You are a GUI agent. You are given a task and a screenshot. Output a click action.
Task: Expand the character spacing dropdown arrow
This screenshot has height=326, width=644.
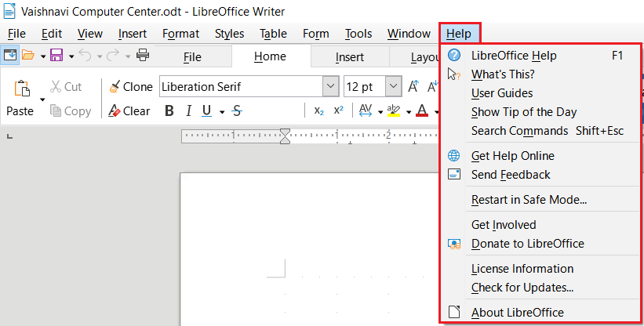(x=380, y=112)
